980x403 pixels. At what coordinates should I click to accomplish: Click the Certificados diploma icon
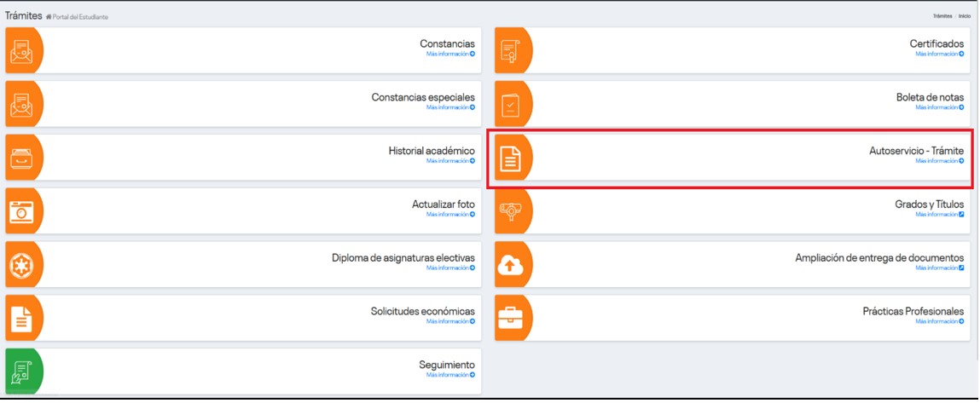coord(510,50)
